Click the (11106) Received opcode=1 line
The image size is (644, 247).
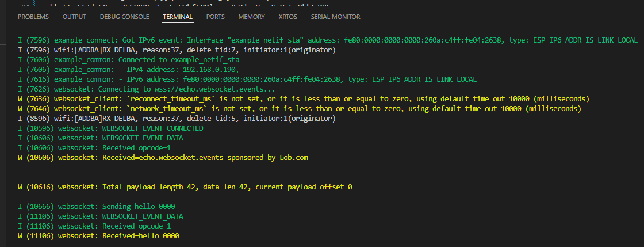click(x=94, y=226)
